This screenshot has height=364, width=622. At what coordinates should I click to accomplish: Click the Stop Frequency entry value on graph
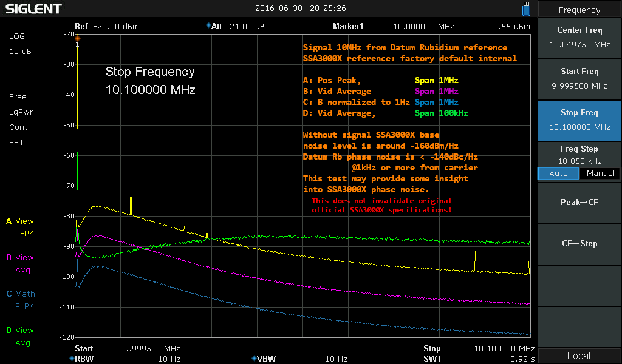coord(150,90)
